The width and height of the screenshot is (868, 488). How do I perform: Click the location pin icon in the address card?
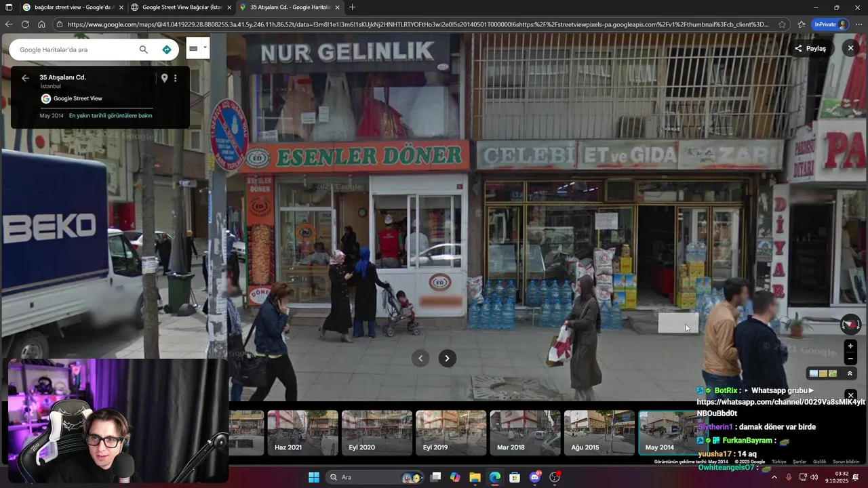pyautogui.click(x=164, y=78)
